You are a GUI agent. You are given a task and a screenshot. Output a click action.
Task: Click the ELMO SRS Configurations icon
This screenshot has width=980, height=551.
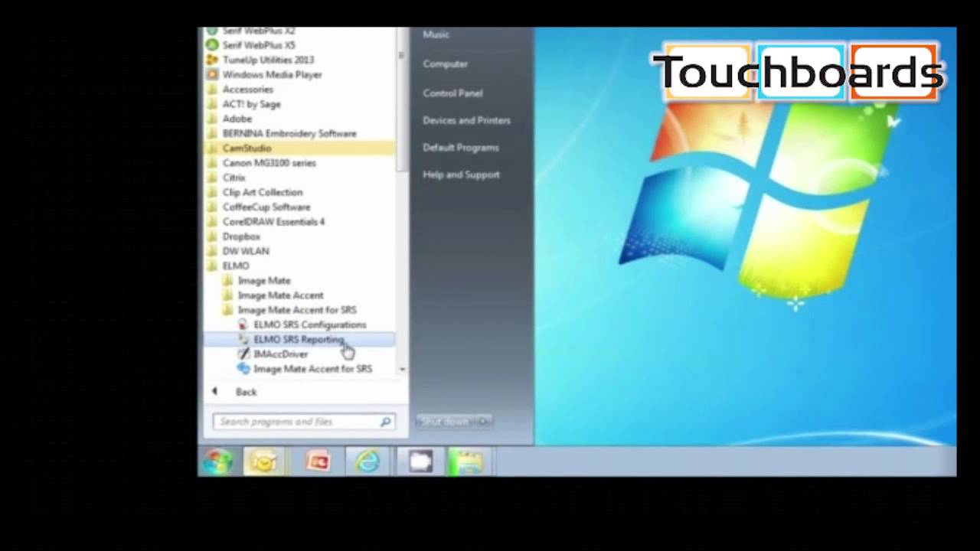tap(243, 324)
